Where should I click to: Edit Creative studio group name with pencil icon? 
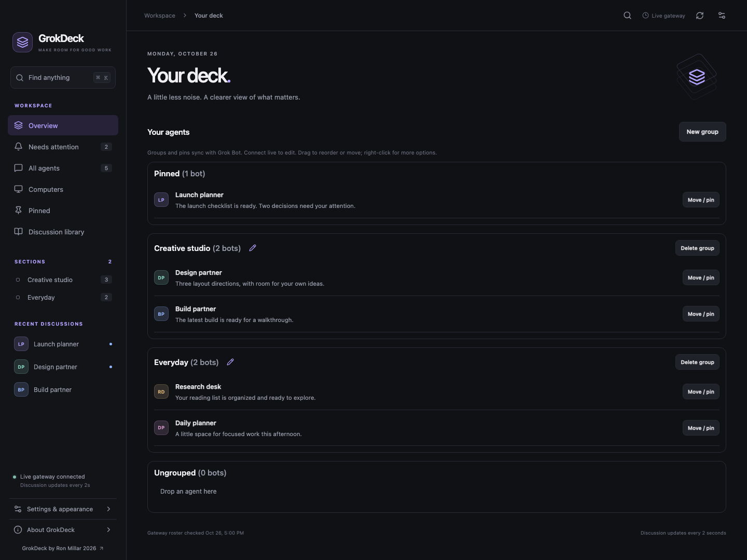pyautogui.click(x=253, y=248)
